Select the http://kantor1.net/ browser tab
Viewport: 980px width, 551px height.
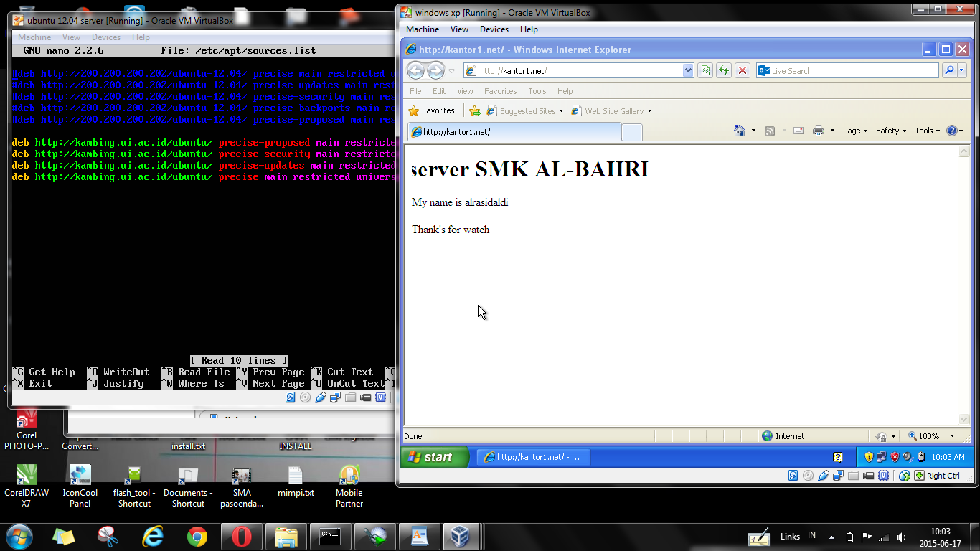tap(514, 132)
